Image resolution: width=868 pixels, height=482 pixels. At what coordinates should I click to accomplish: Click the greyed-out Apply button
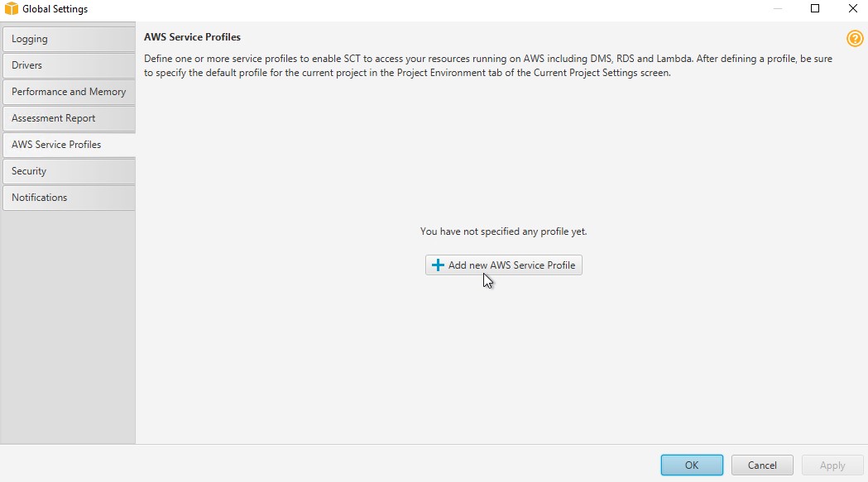point(832,465)
